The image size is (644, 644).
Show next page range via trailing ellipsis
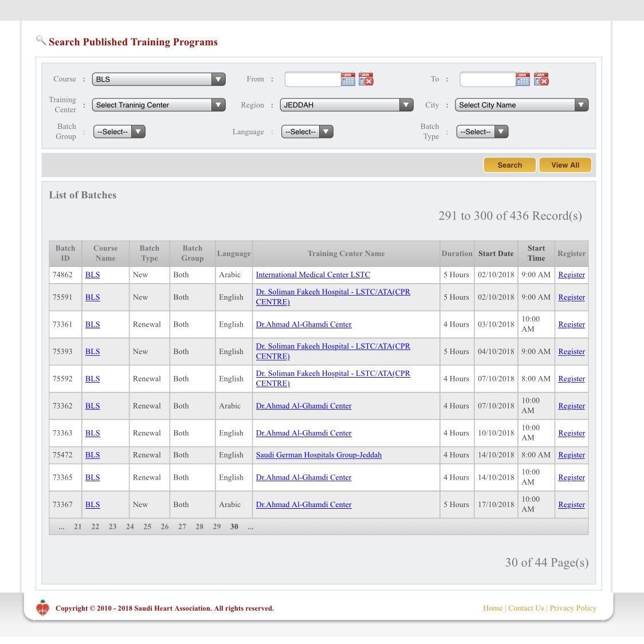click(250, 527)
